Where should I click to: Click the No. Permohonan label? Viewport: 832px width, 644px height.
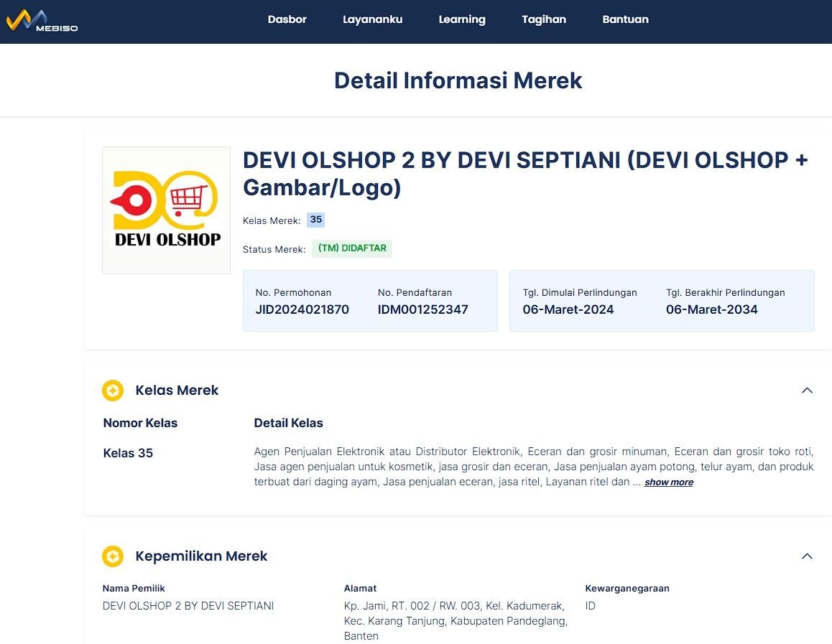[x=293, y=293]
